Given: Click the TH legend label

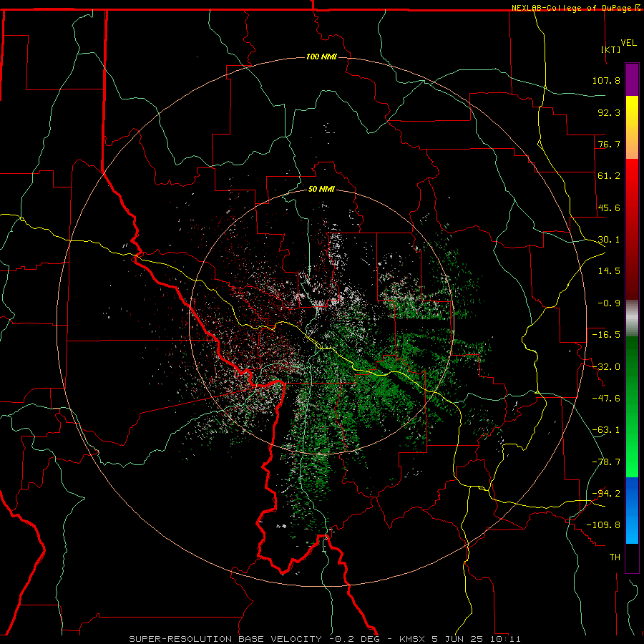Looking at the screenshot, I should [x=615, y=557].
